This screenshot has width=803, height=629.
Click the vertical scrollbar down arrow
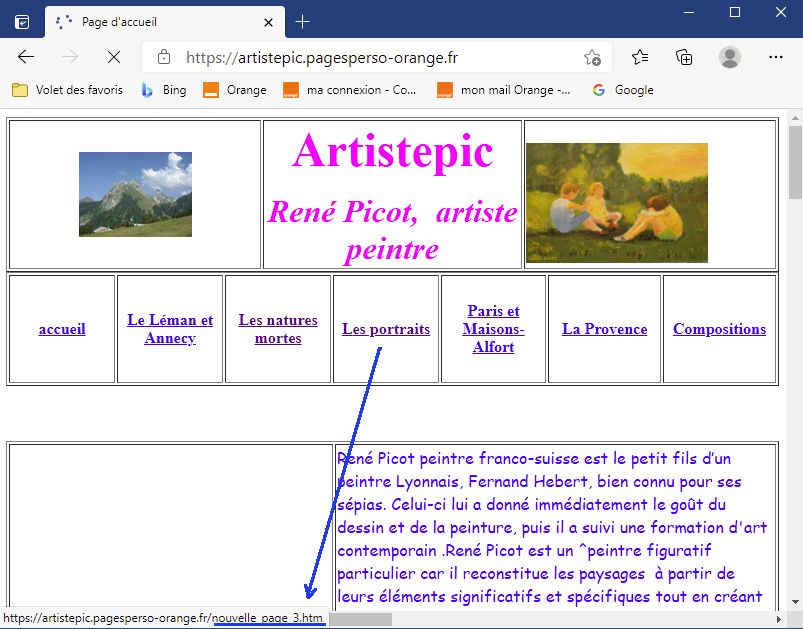point(795,601)
